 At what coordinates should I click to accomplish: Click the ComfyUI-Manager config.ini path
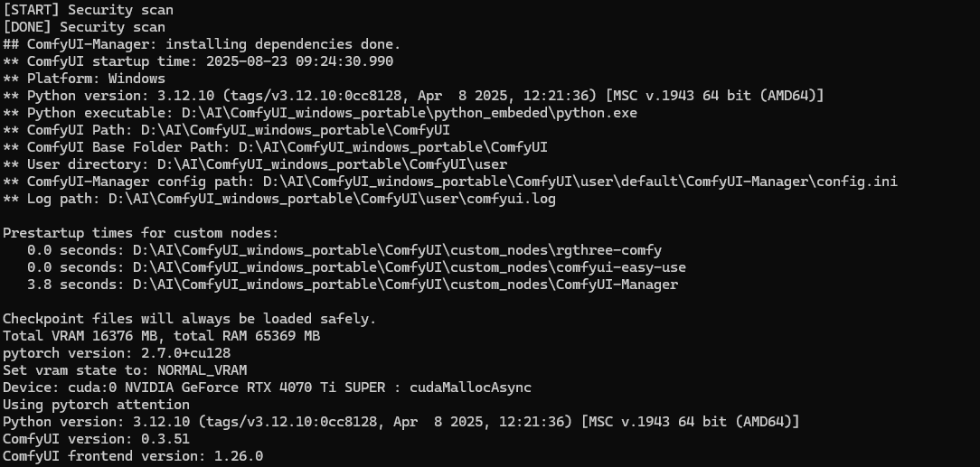[x=580, y=182]
